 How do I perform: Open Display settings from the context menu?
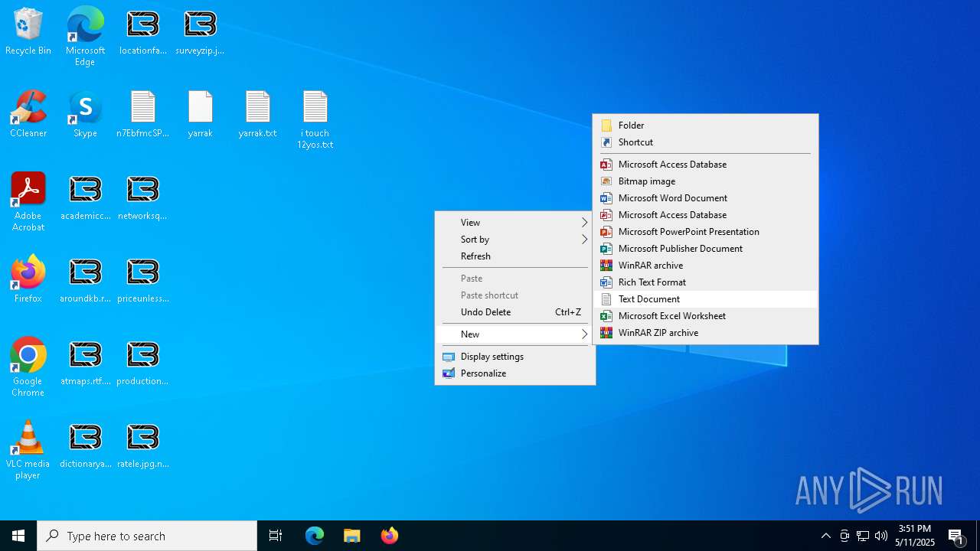pyautogui.click(x=515, y=357)
